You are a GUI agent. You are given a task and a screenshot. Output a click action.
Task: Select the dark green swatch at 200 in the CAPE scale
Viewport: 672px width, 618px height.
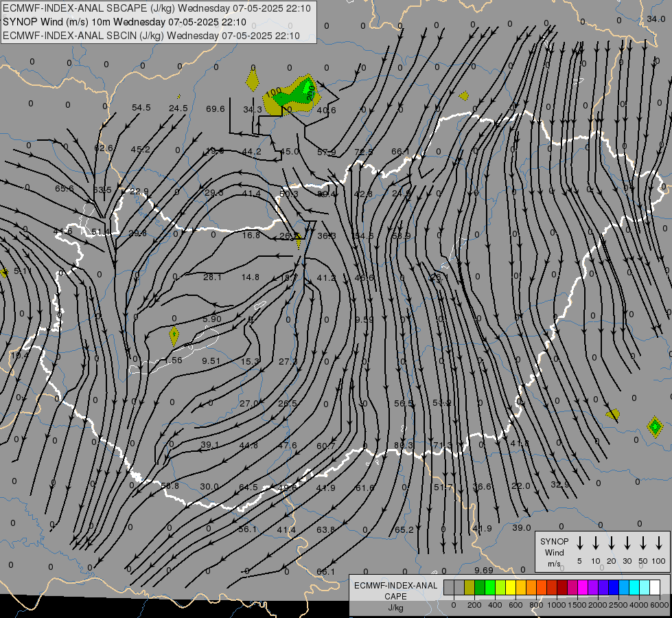coord(480,588)
